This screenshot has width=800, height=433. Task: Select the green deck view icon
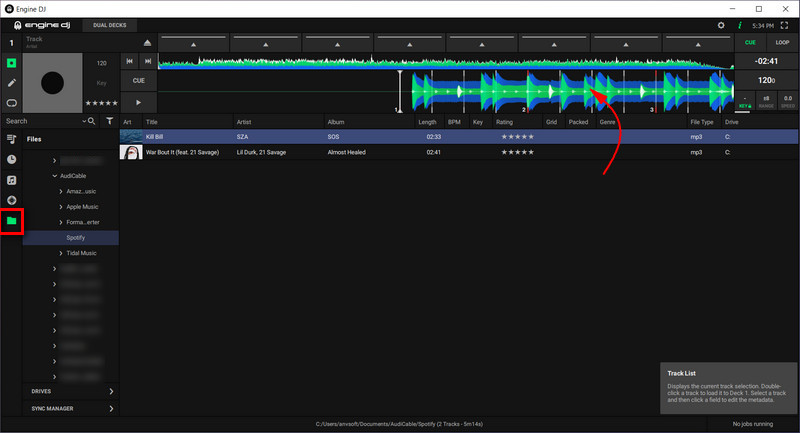[11, 63]
